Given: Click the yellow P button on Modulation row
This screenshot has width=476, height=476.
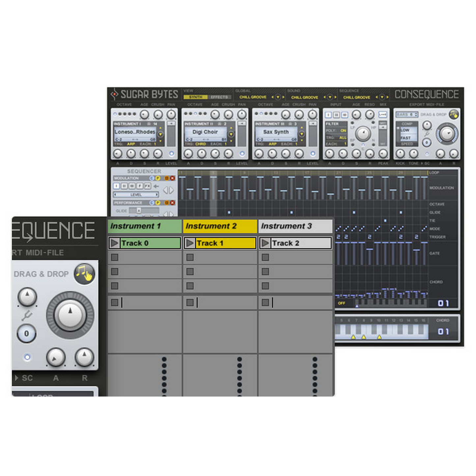Looking at the screenshot, I should point(158,178).
